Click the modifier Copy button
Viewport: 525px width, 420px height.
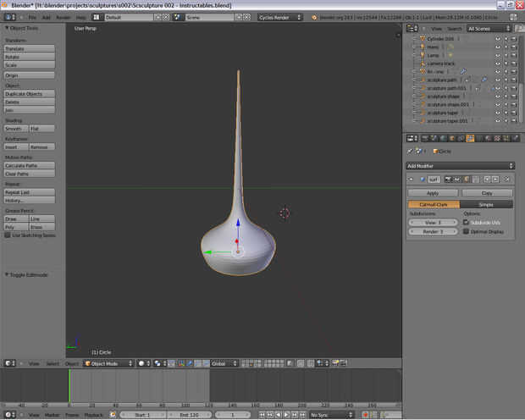[x=487, y=193]
